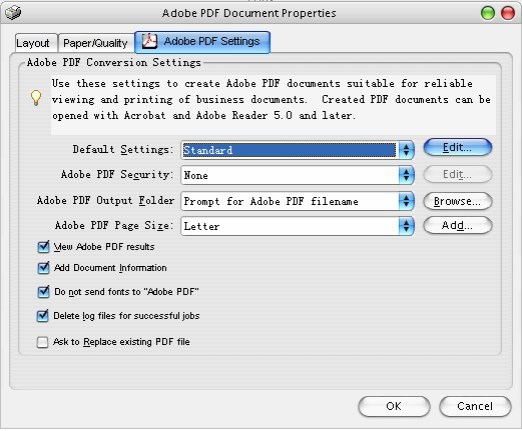Open the Default Settings dropdown arrow
This screenshot has width=522, height=431.
(x=406, y=150)
